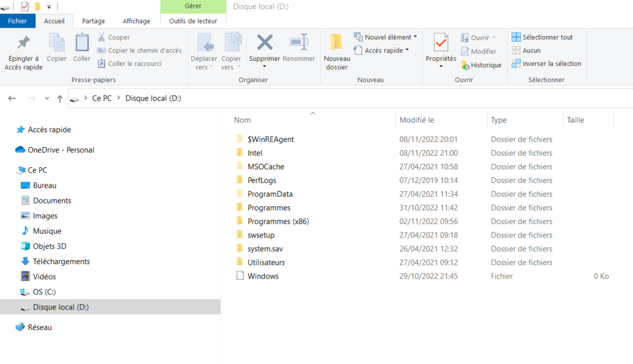The image size is (633, 364).
Task: Click the Épingler à Accès rapide pin icon
Action: (x=23, y=43)
